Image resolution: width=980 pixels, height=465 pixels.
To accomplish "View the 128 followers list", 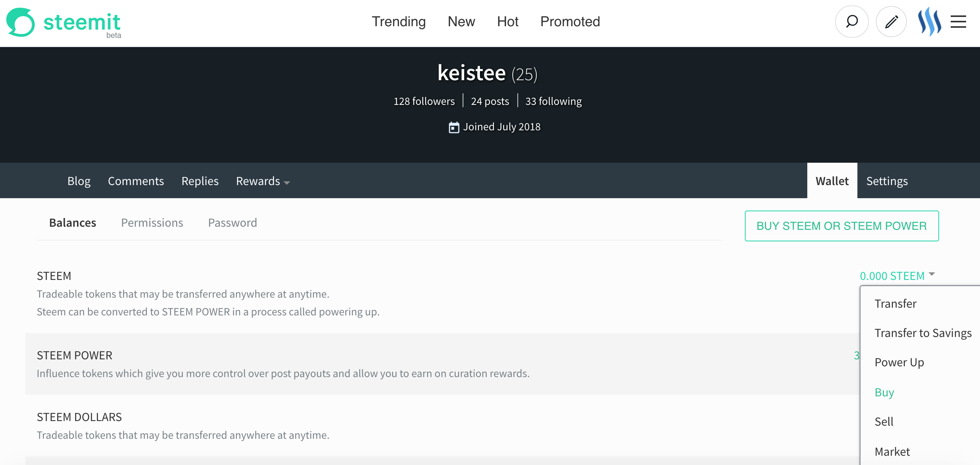I will [x=424, y=101].
